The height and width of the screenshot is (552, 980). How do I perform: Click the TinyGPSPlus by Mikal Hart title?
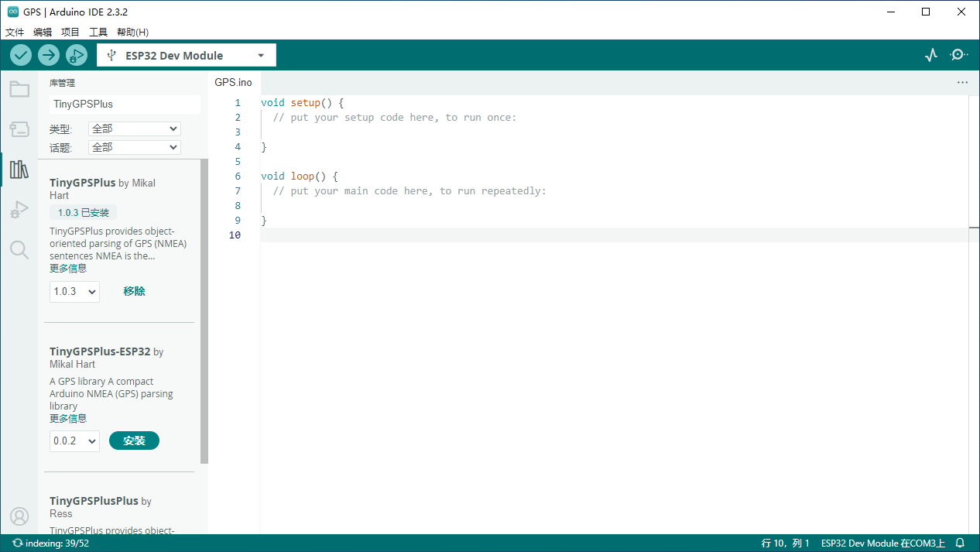(102, 189)
